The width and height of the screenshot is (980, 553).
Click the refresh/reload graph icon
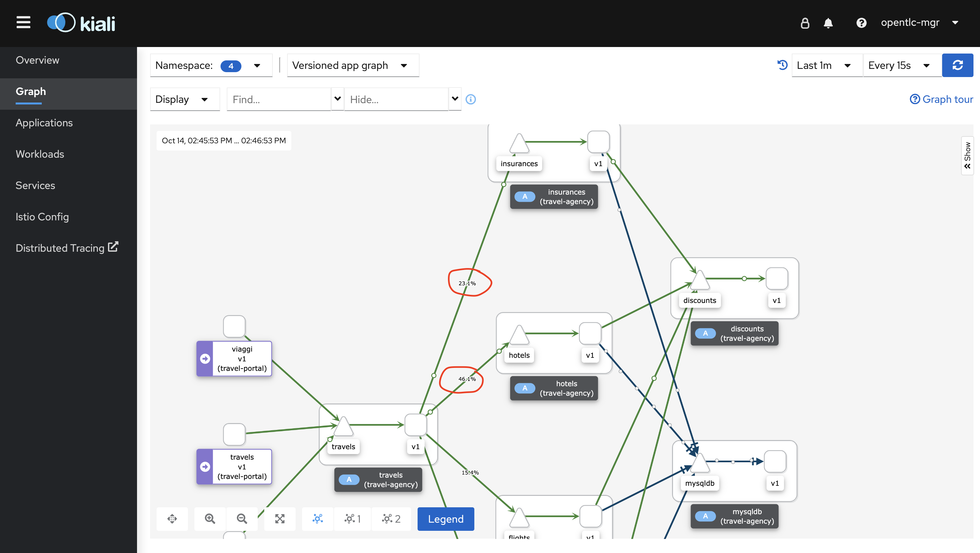point(957,65)
